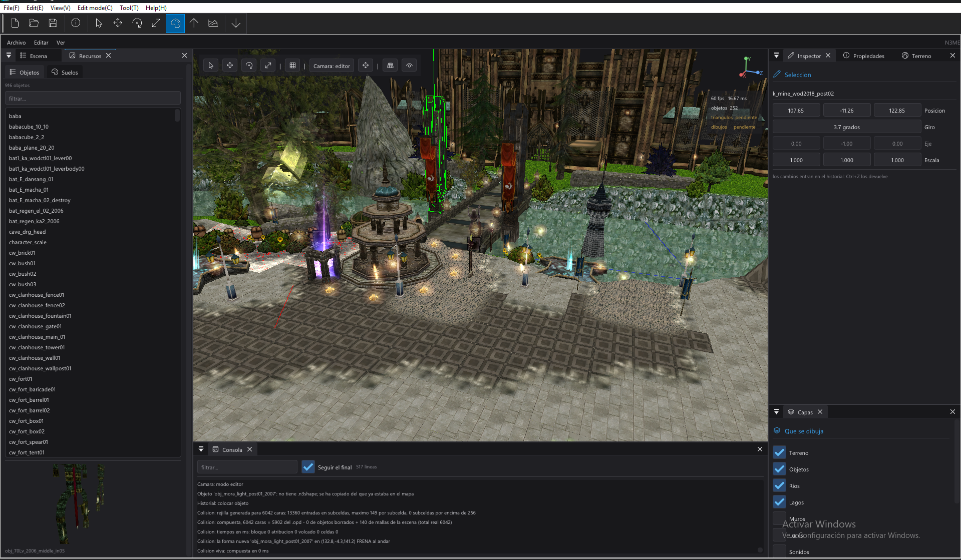Image resolution: width=961 pixels, height=560 pixels.
Task: Click the down arrow toolbar icon
Action: click(x=236, y=23)
